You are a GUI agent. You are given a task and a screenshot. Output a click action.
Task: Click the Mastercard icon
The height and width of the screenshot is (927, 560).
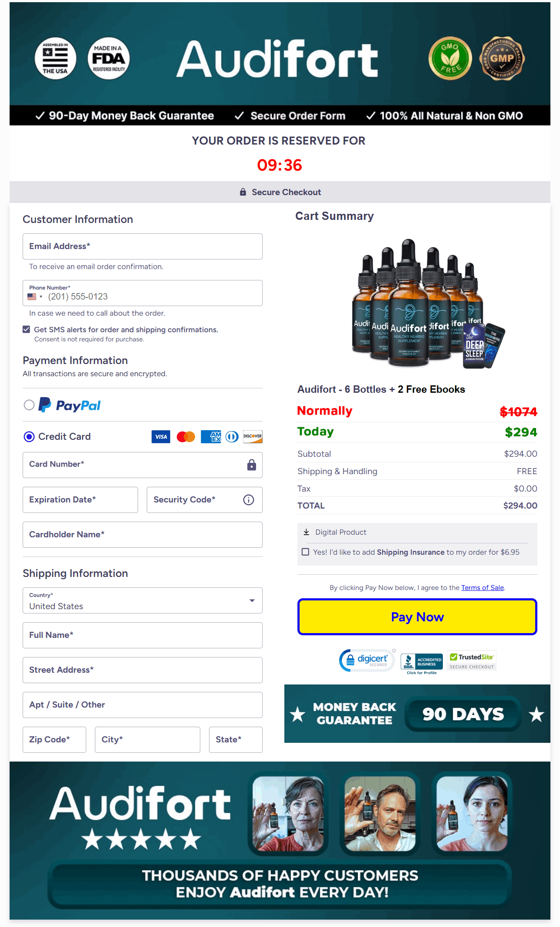186,437
